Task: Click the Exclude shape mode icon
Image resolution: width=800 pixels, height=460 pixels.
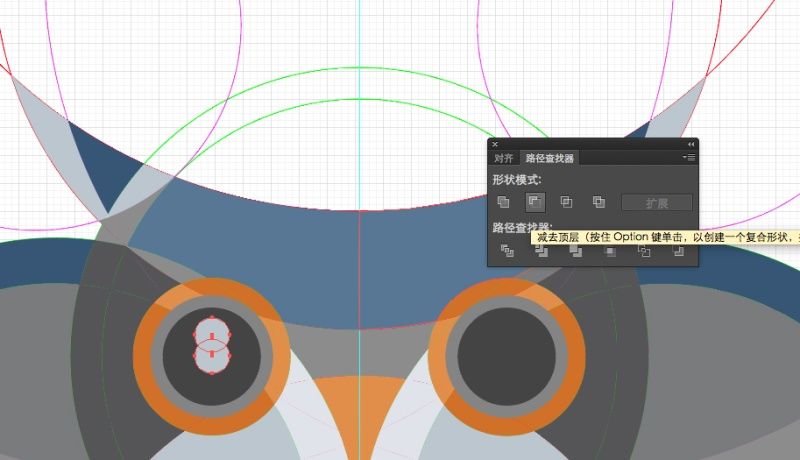Action: click(598, 202)
